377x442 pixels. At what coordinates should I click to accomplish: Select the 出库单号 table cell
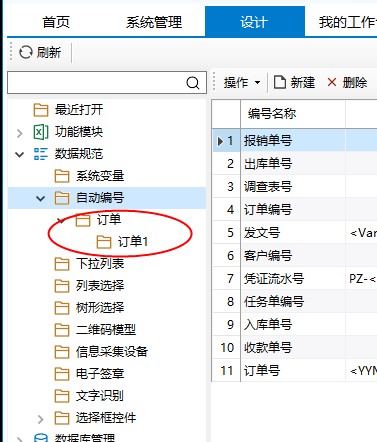pyautogui.click(x=293, y=164)
